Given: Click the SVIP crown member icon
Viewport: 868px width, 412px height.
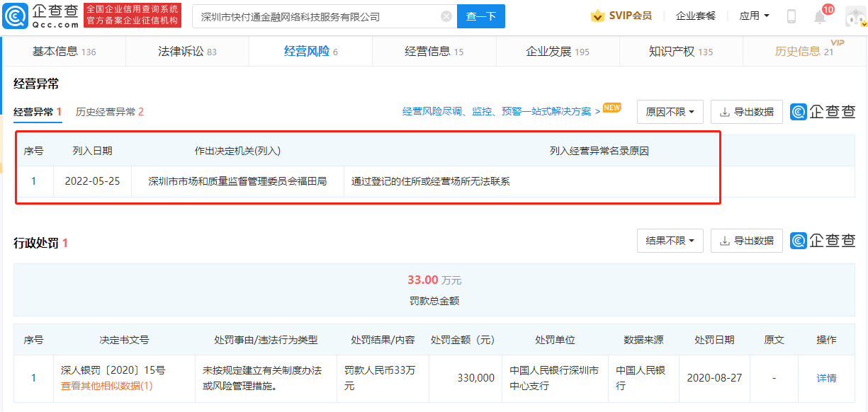Looking at the screenshot, I should 597,16.
